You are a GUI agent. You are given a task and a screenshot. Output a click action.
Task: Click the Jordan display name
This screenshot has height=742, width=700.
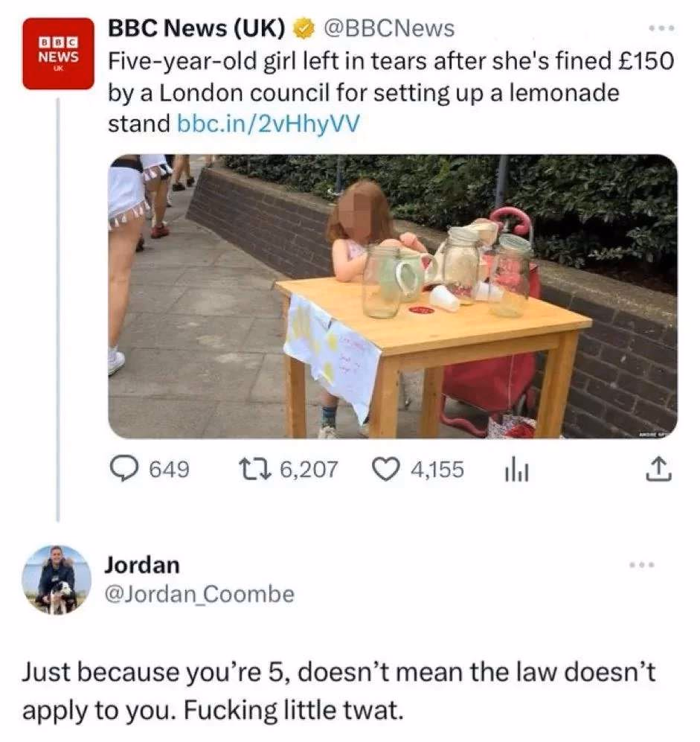[142, 565]
